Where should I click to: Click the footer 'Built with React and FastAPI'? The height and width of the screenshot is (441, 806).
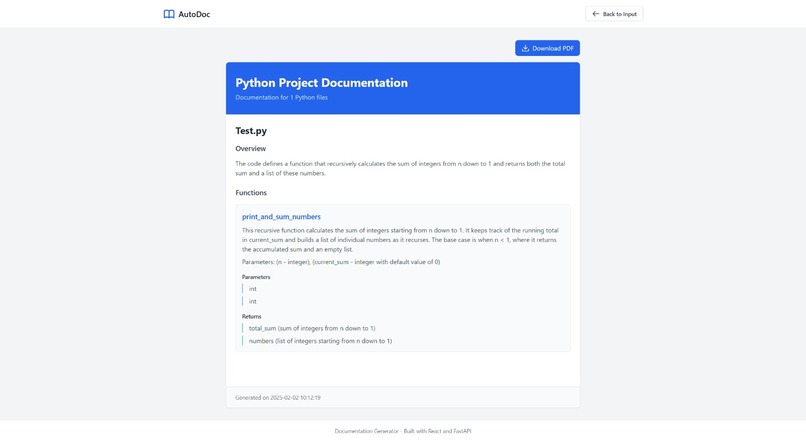[x=437, y=431]
